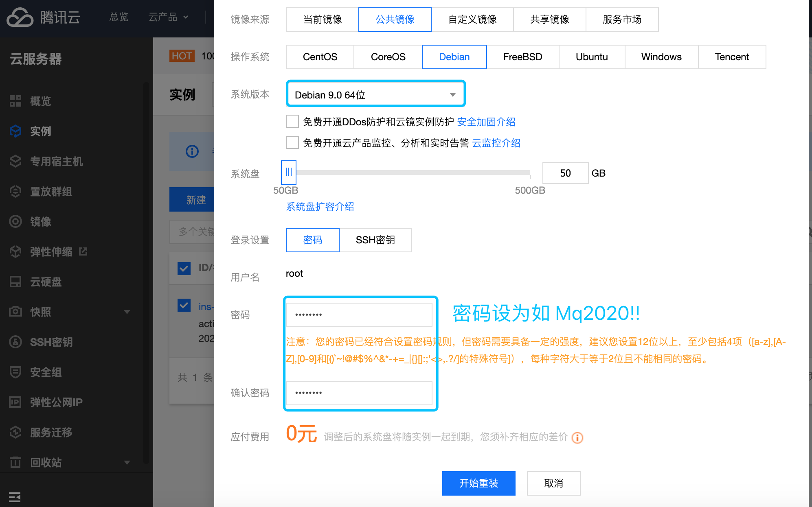
Task: Open the 回收站 trash icon
Action: 15,462
